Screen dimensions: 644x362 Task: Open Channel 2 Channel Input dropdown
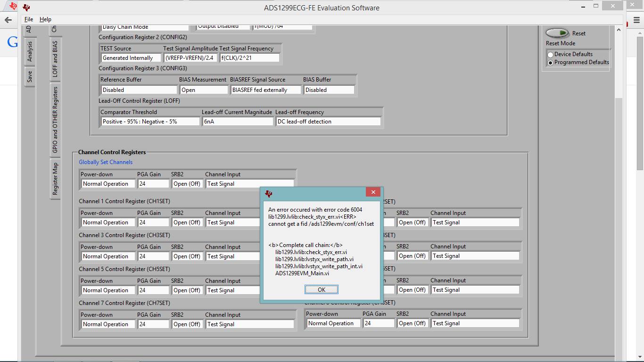[x=475, y=222]
